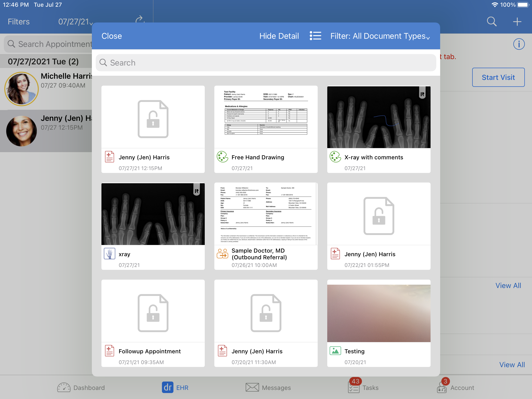
Task: Click clinical note icon beside 07/22/21 01:55PM entry
Action: coord(335,254)
